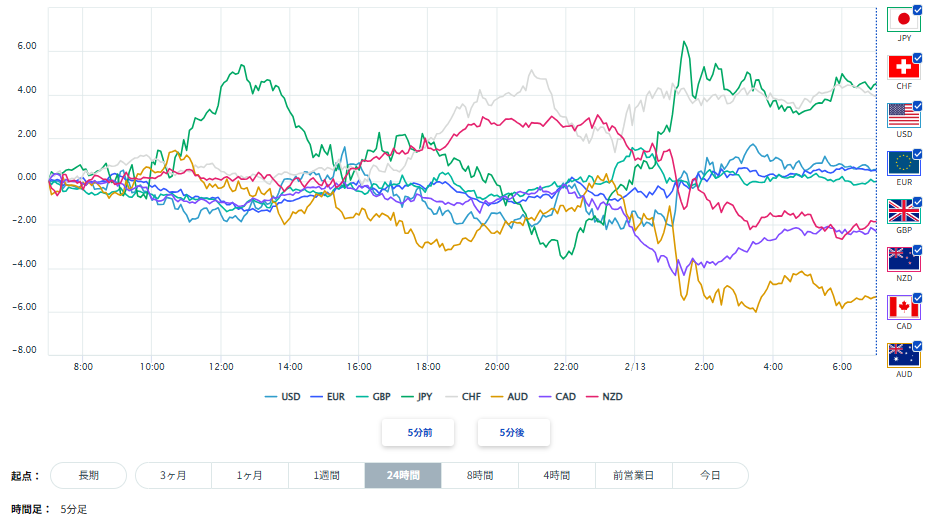Click the USD United States flag icon
Screen dimensions: 934x529
point(903,116)
